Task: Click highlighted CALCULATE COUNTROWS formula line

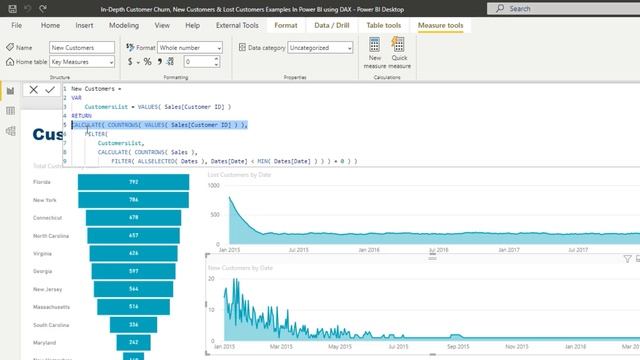Action: coord(160,125)
